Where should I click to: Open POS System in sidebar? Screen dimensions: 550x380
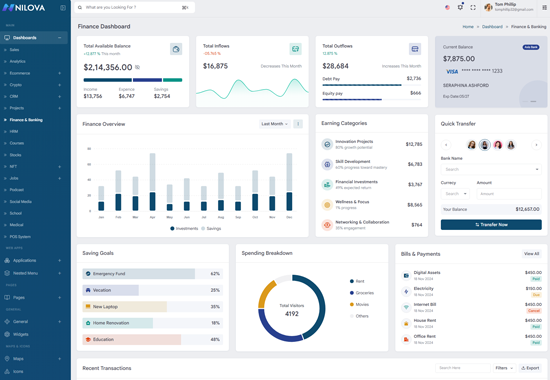(20, 236)
